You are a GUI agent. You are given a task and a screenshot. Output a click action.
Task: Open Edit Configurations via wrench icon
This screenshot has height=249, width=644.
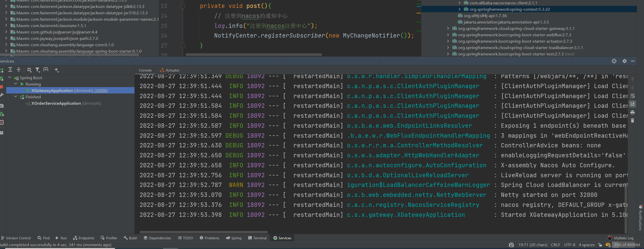(x=2, y=94)
